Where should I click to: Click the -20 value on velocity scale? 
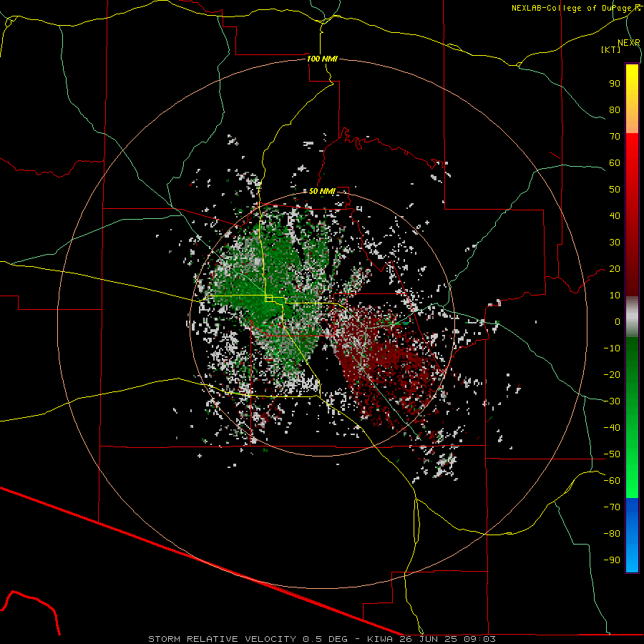pyautogui.click(x=612, y=374)
